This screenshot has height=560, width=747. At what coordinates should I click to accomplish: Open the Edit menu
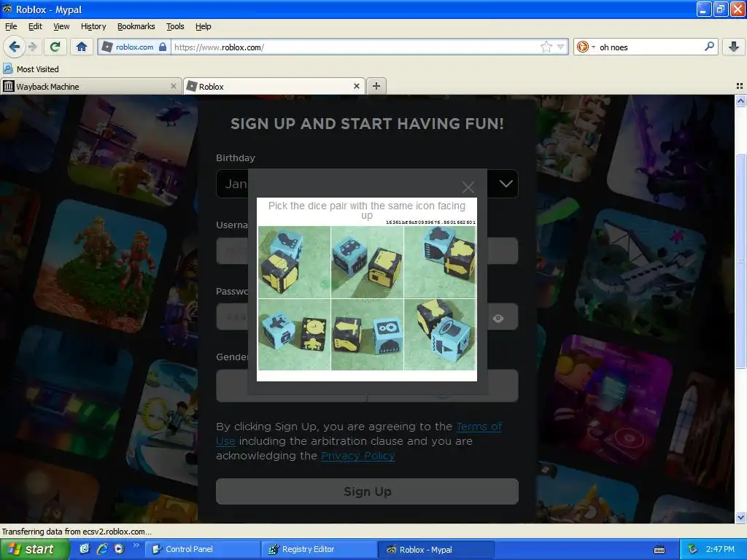coord(35,26)
